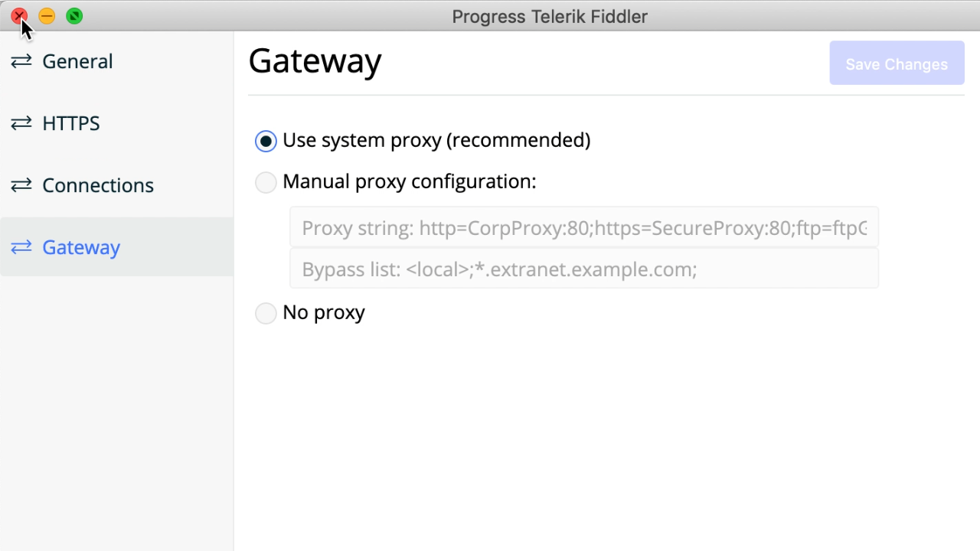Viewport: 980px width, 551px height.
Task: Click the "Use system proxy (recommended)" label text
Action: pyautogui.click(x=436, y=141)
